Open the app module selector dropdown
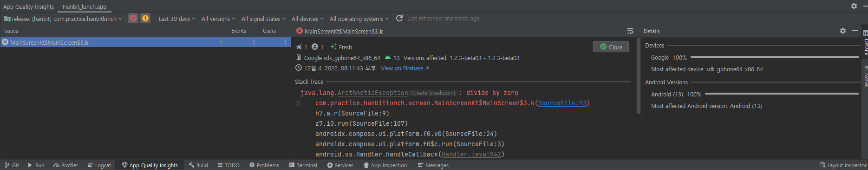This screenshot has height=170, width=868. coord(63,19)
